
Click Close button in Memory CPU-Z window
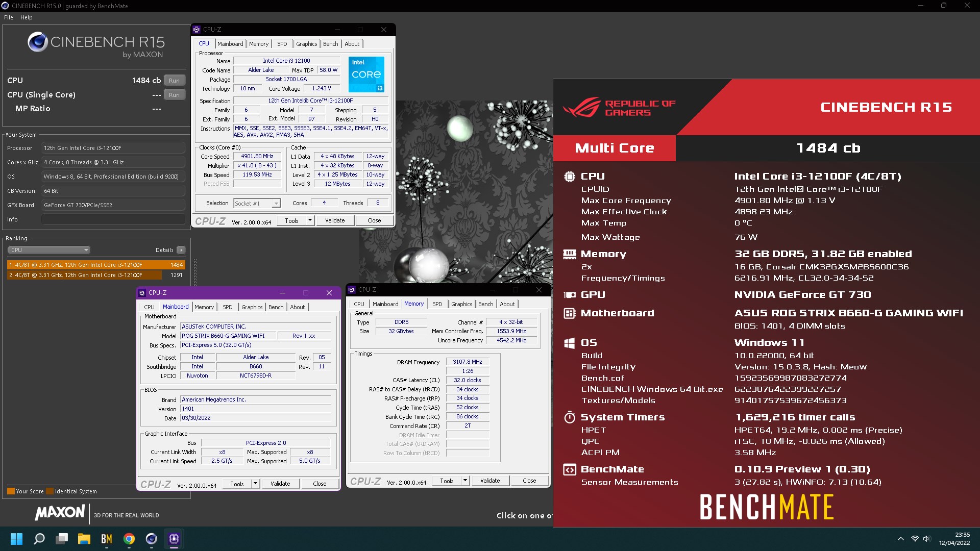click(x=529, y=481)
